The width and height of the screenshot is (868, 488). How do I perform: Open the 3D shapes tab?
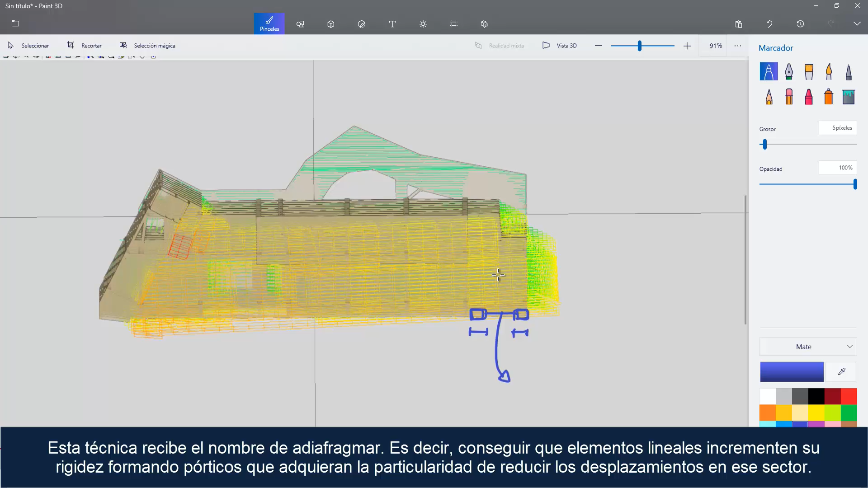tap(331, 24)
